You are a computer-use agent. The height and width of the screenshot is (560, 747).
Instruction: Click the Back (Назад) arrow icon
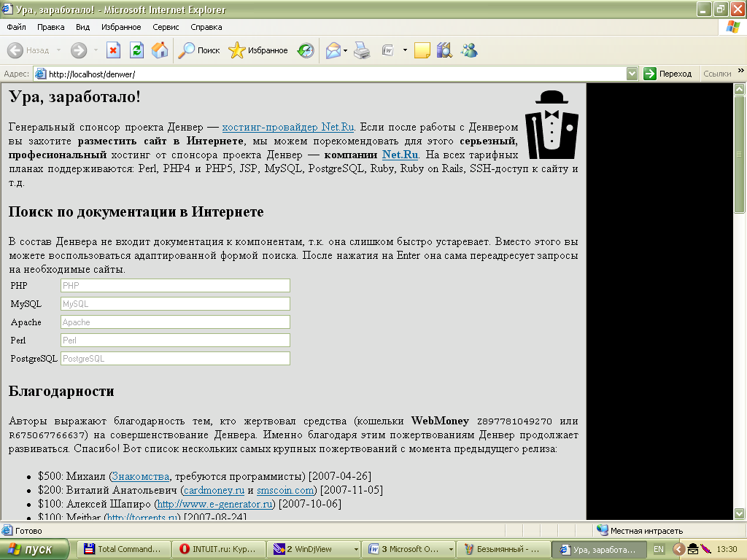(x=15, y=50)
